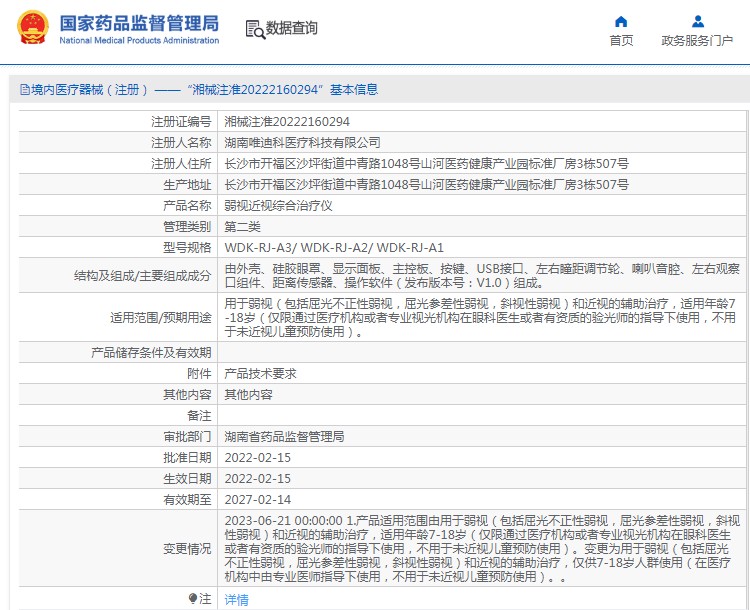The height and width of the screenshot is (610, 750).
Task: Click the national emblem logo
Action: pyautogui.click(x=33, y=28)
